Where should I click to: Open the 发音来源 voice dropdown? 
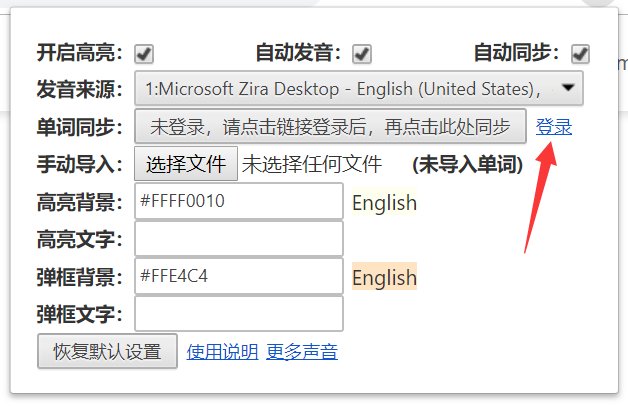(358, 88)
